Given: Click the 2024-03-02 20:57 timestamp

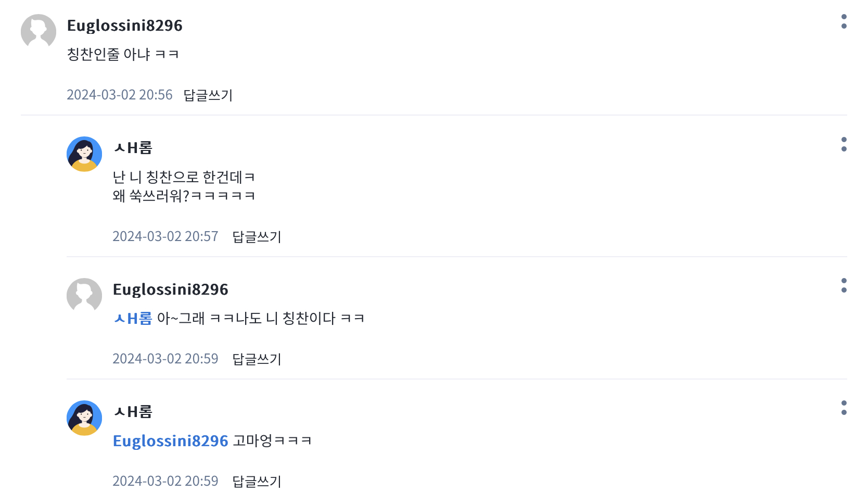Looking at the screenshot, I should (x=165, y=236).
